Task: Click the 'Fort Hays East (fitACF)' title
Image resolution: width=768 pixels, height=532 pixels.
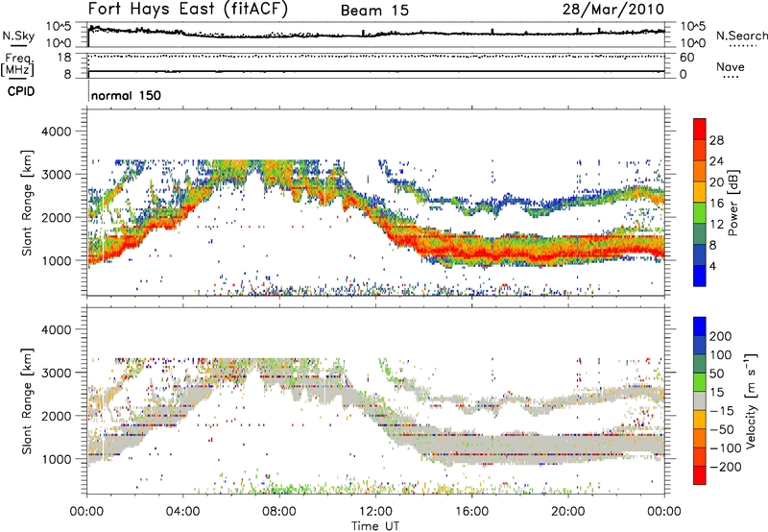Action: coord(188,9)
